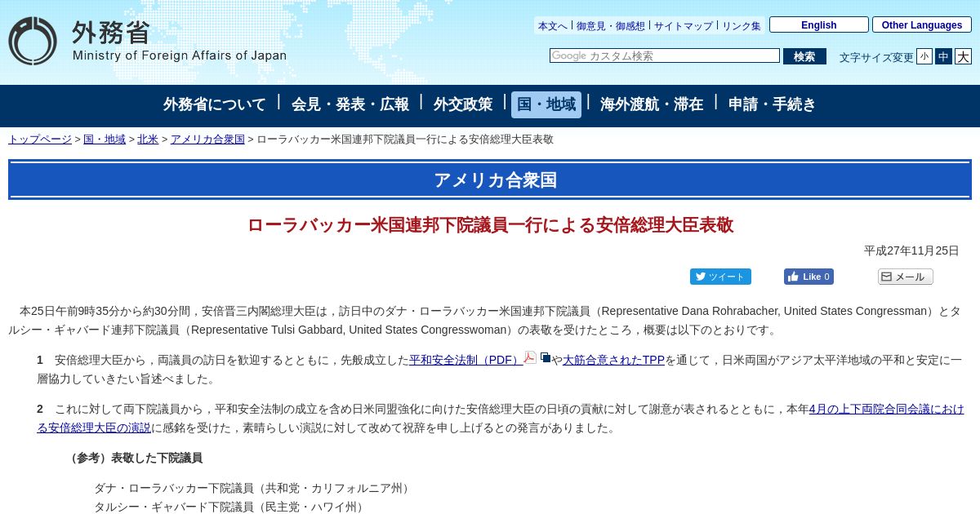The height and width of the screenshot is (514, 980).
Task: Share page with the ツイート button
Action: (x=720, y=277)
